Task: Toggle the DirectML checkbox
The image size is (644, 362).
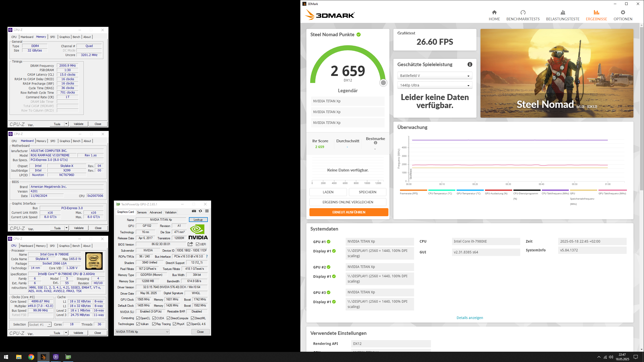Action: coord(192,318)
